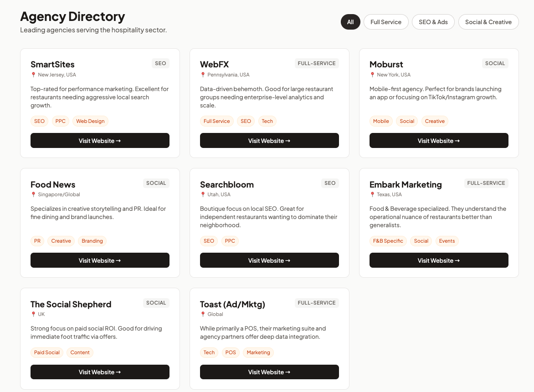Click Searchbloom card title

click(227, 184)
